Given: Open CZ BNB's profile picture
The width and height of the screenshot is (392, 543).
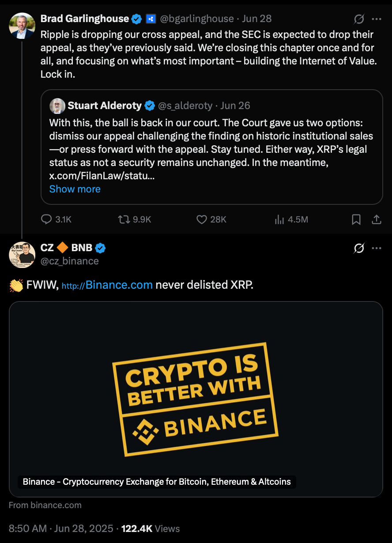Looking at the screenshot, I should pos(22,255).
